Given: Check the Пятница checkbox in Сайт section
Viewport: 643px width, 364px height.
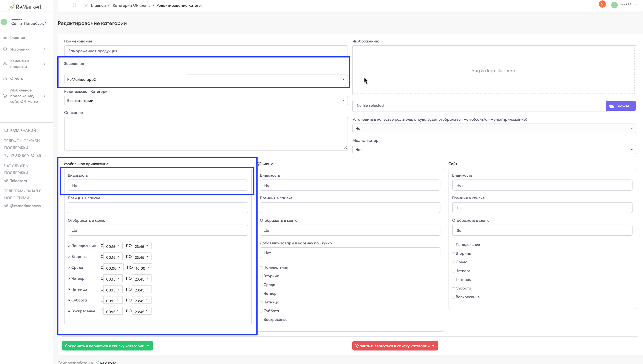Looking at the screenshot, I should pyautogui.click(x=453, y=280).
